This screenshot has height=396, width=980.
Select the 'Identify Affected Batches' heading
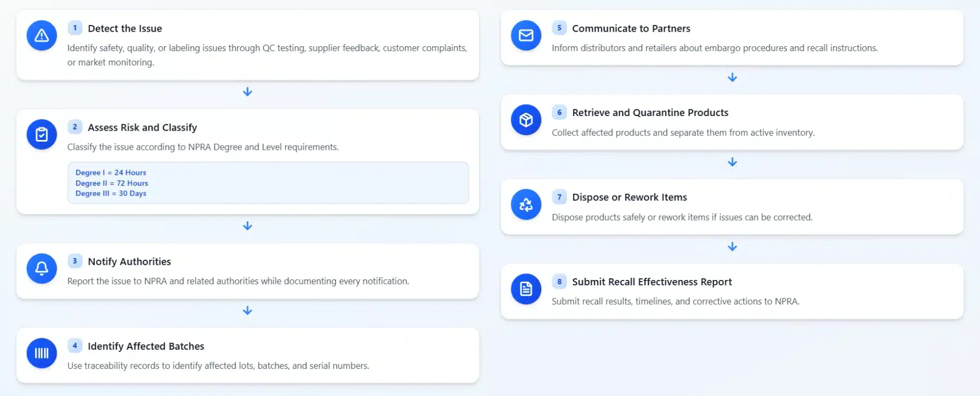click(146, 346)
